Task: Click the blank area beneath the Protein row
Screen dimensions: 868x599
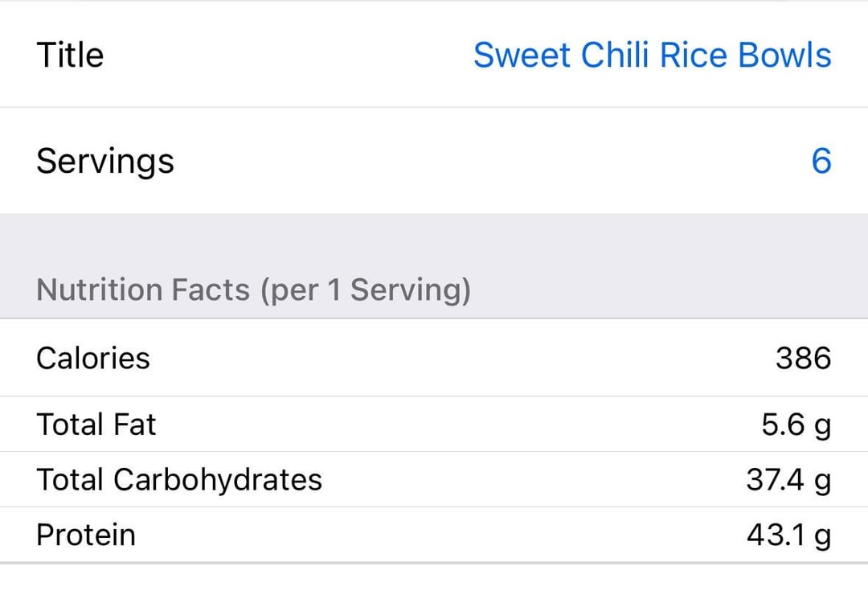Action: point(434,581)
